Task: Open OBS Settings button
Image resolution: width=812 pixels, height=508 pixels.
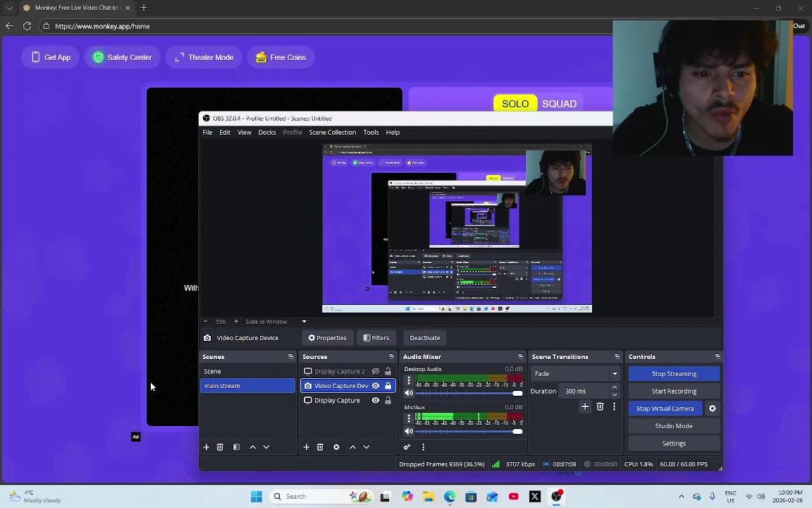Action: pyautogui.click(x=674, y=444)
